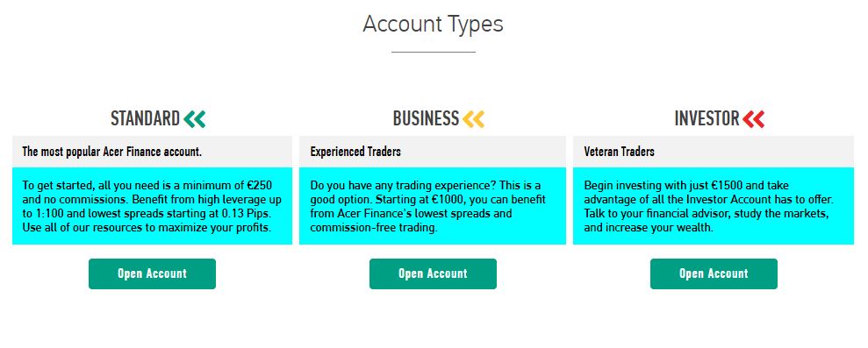Select the BUSINESS account heading
868x348 pixels.
(426, 119)
